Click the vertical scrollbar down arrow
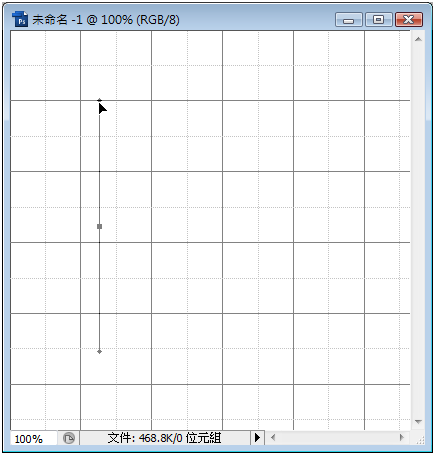Screen dimensions: 435x455 pos(418,422)
